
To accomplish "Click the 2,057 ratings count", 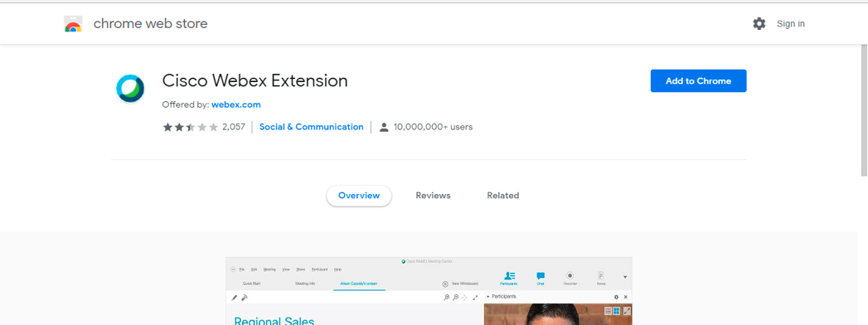I will pyautogui.click(x=234, y=127).
